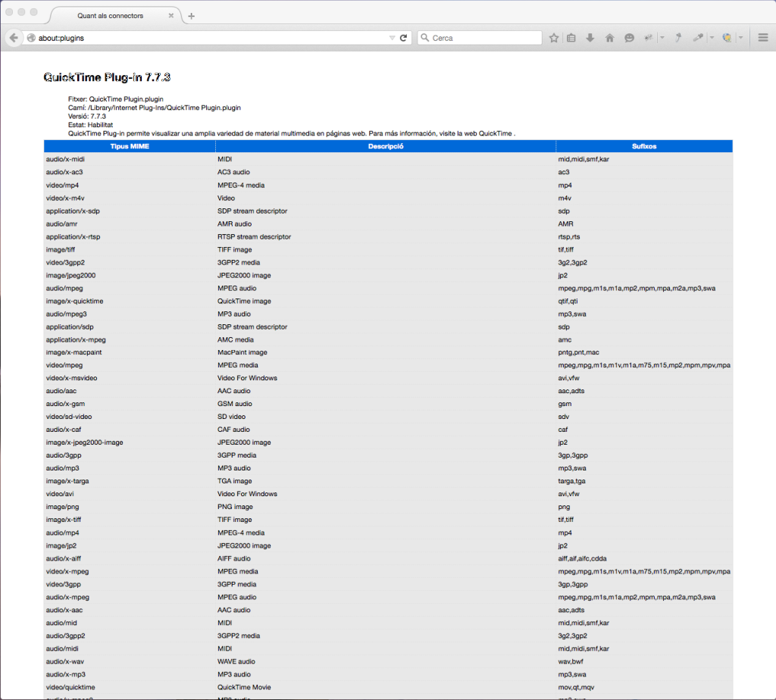
Task: Bookmark this page with the star
Action: pyautogui.click(x=554, y=38)
